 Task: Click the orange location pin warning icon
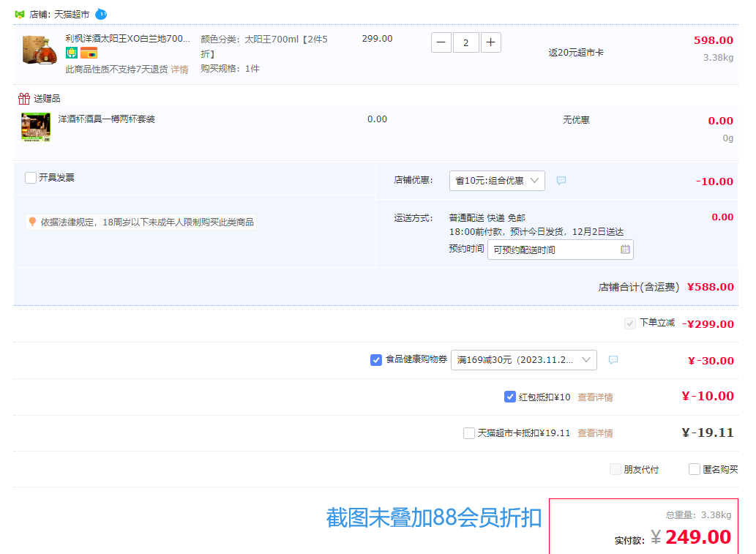click(x=32, y=222)
